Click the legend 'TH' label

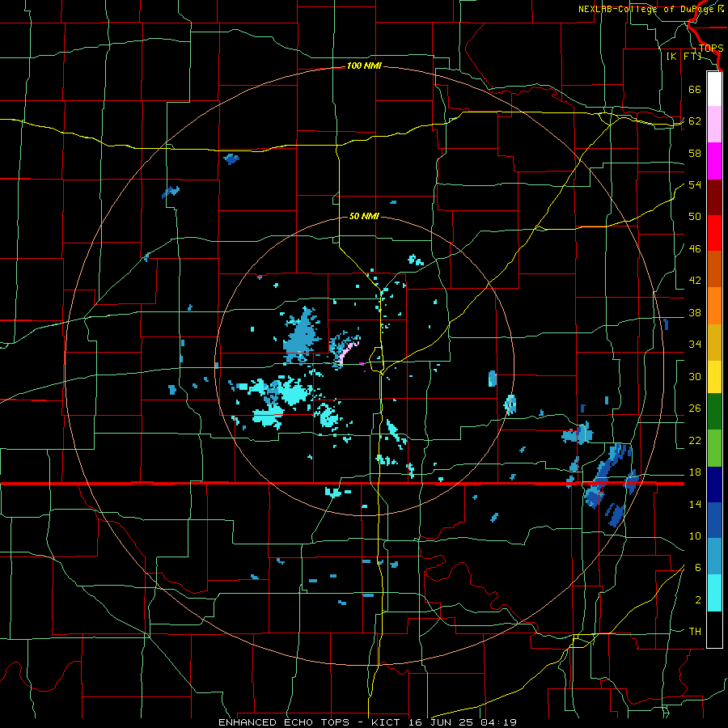point(695,632)
